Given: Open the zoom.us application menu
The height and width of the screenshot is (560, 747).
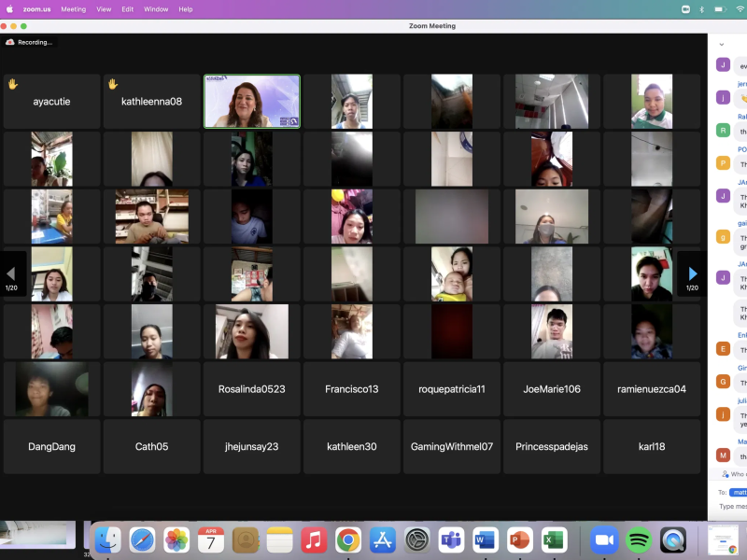Looking at the screenshot, I should (36, 9).
